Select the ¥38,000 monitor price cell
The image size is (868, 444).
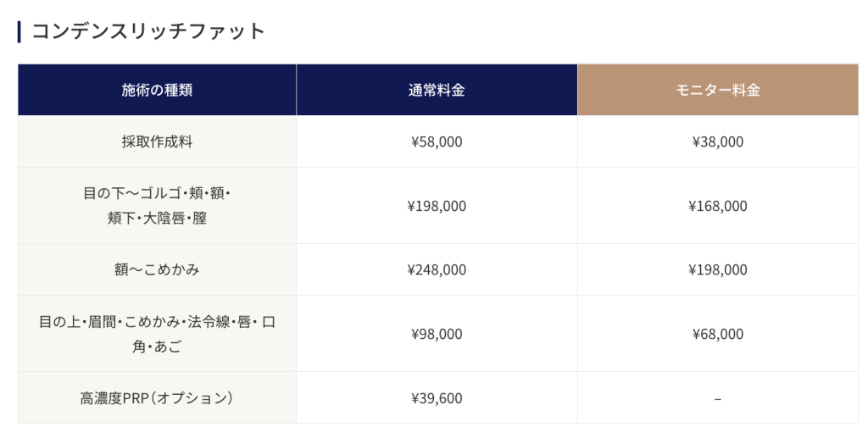718,142
